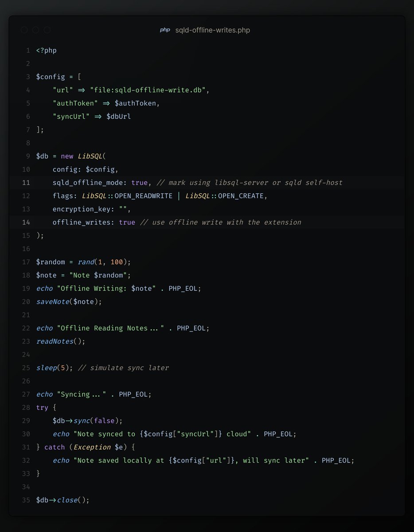Click the sync method call on line 29
This screenshot has height=532, width=414.
tap(82, 421)
